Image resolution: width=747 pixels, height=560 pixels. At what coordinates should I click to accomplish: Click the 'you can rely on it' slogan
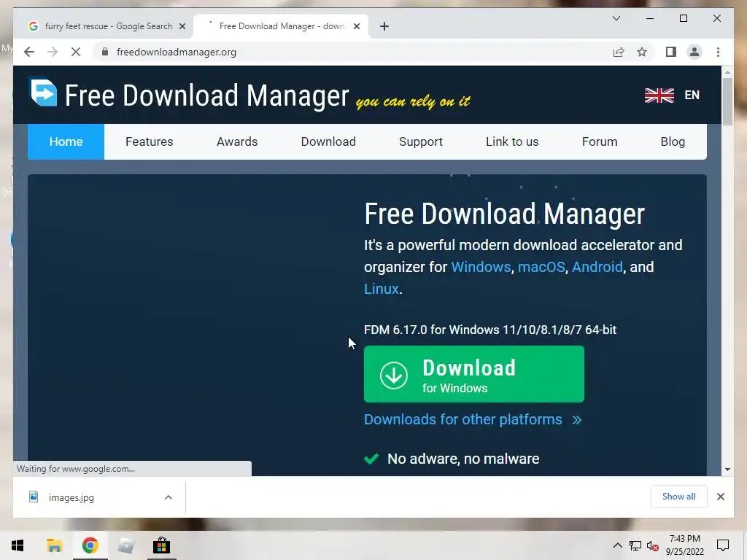[x=413, y=101]
